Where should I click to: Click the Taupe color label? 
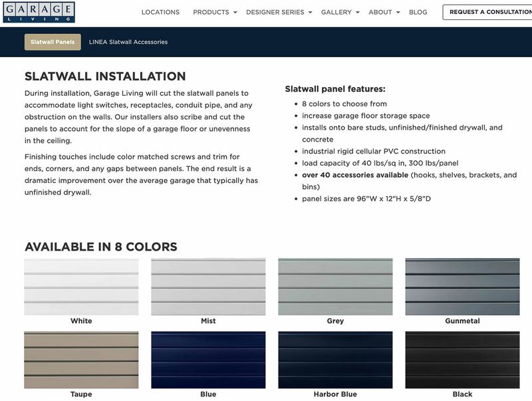[81, 394]
